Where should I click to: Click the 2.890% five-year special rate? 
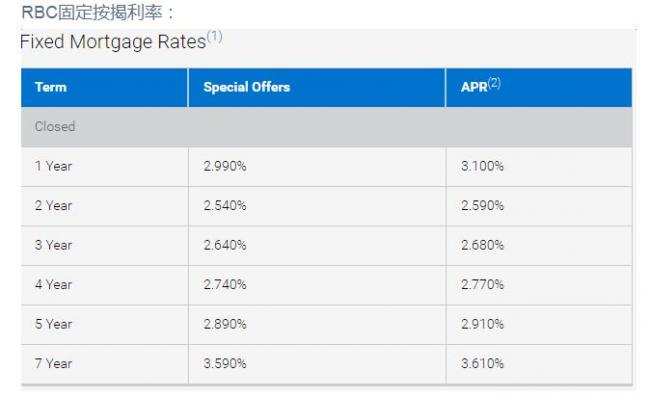point(225,324)
